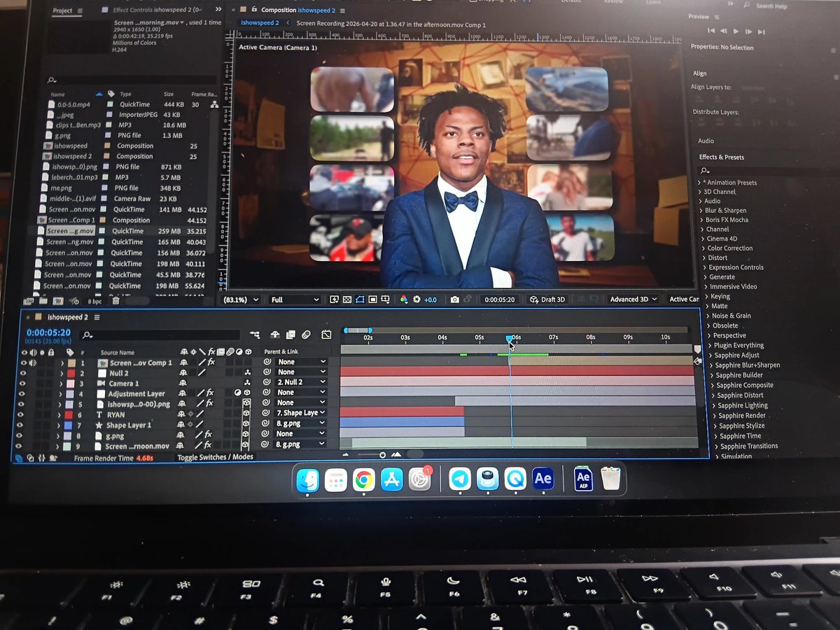The width and height of the screenshot is (840, 630).
Task: Open grid and guide options icon
Action: click(386, 299)
